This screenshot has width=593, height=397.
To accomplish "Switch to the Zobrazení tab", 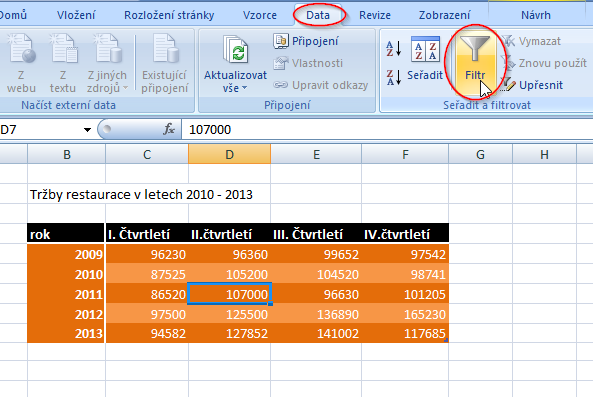I will pyautogui.click(x=444, y=15).
